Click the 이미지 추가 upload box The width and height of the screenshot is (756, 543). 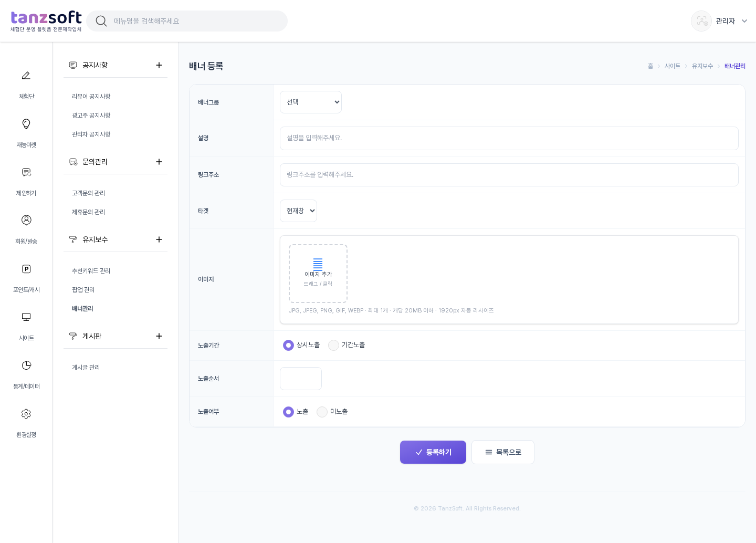[x=318, y=274]
